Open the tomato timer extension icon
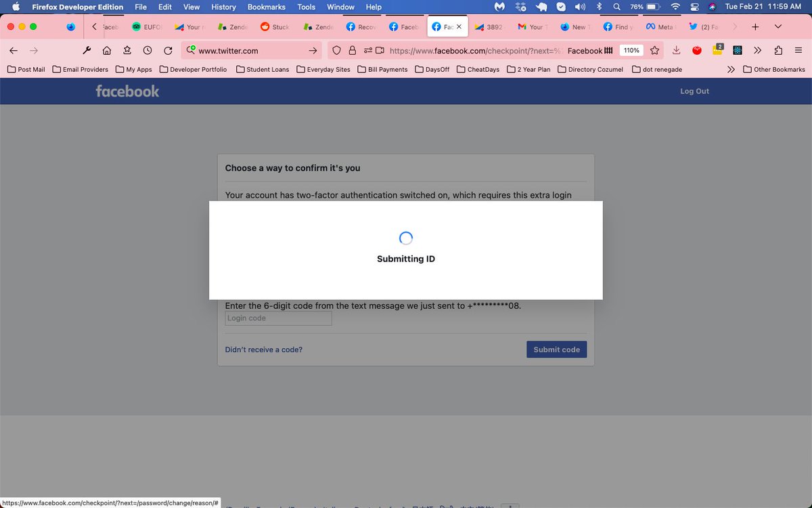This screenshot has width=812, height=508. [x=697, y=51]
